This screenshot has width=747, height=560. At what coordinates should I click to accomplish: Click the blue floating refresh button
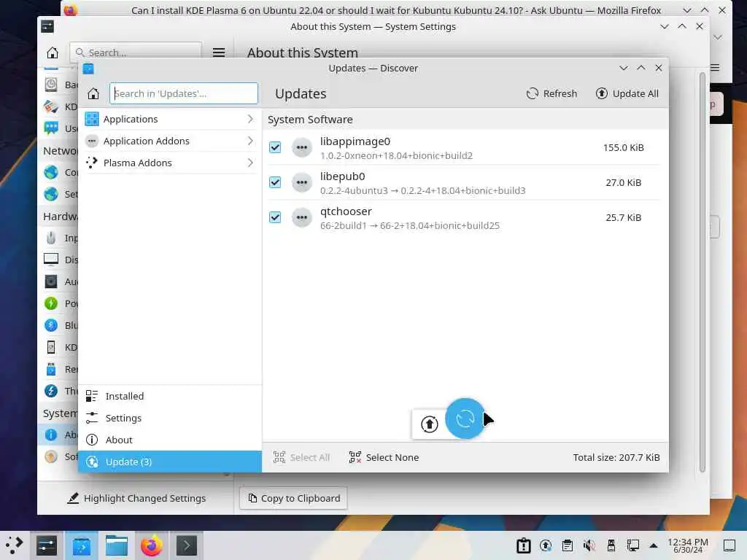tap(465, 419)
